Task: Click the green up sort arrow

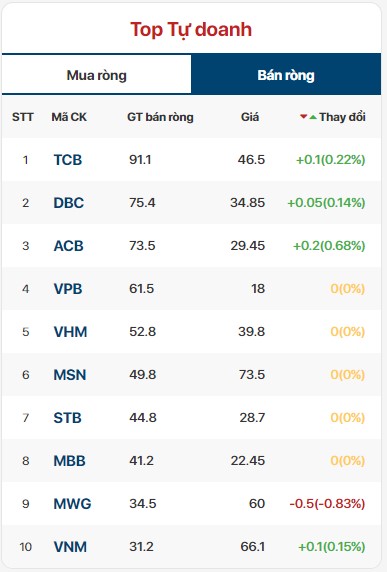Action: pyautogui.click(x=313, y=117)
